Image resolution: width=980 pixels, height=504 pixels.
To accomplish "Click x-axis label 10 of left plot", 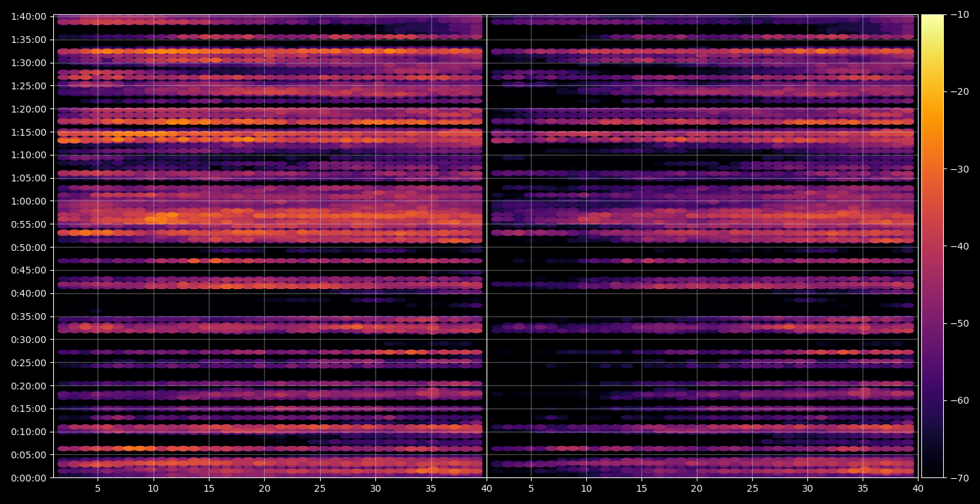I will tap(153, 488).
